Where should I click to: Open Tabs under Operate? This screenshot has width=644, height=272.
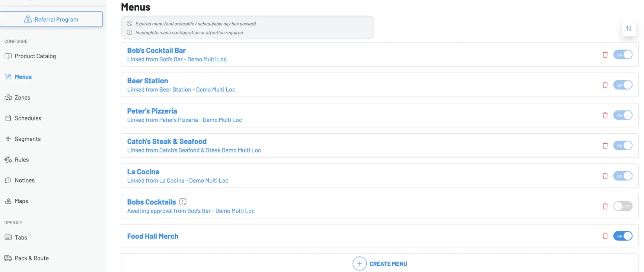click(21, 237)
